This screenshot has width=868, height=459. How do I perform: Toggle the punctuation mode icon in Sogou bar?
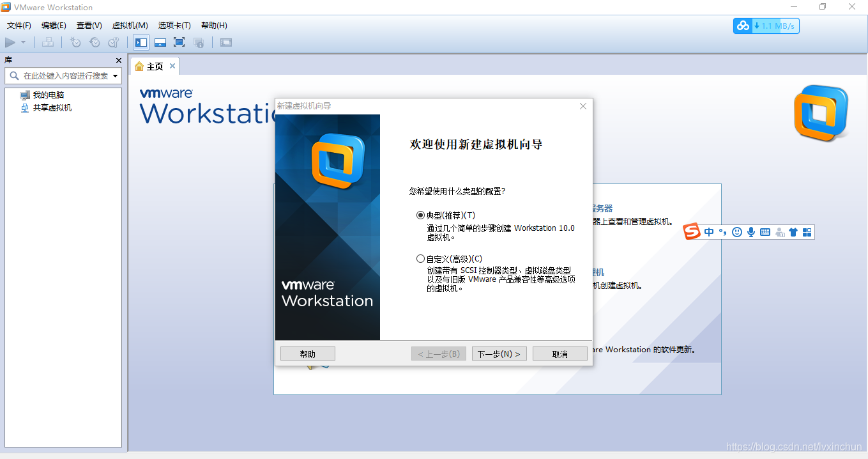[723, 232]
